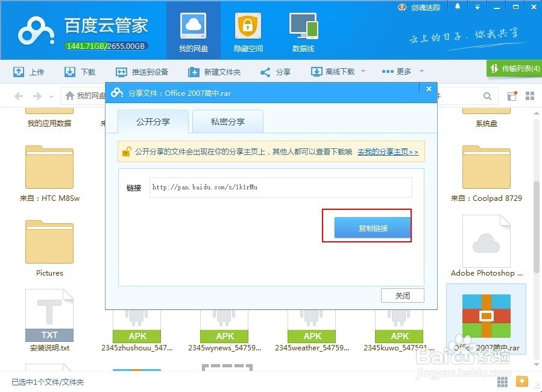Click the 上传 upload button

point(29,72)
